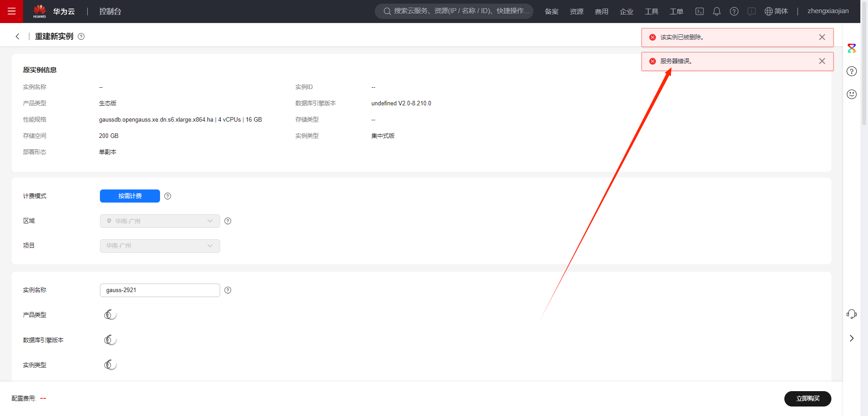The width and height of the screenshot is (868, 416).
Task: Open the smiley feedback icon
Action: (852, 94)
